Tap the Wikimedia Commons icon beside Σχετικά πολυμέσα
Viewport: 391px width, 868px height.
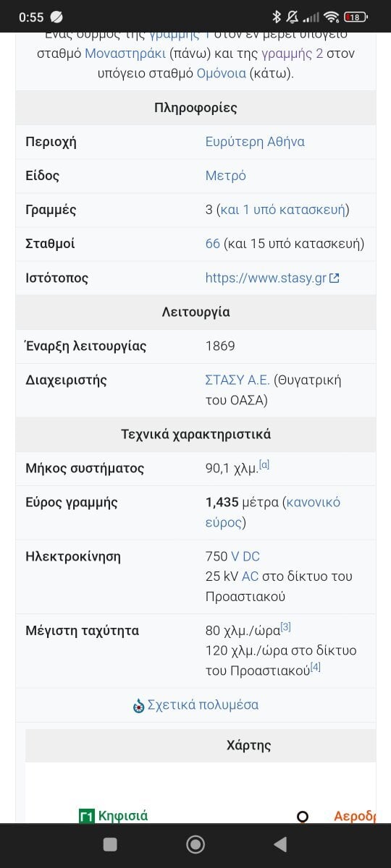pyautogui.click(x=138, y=705)
